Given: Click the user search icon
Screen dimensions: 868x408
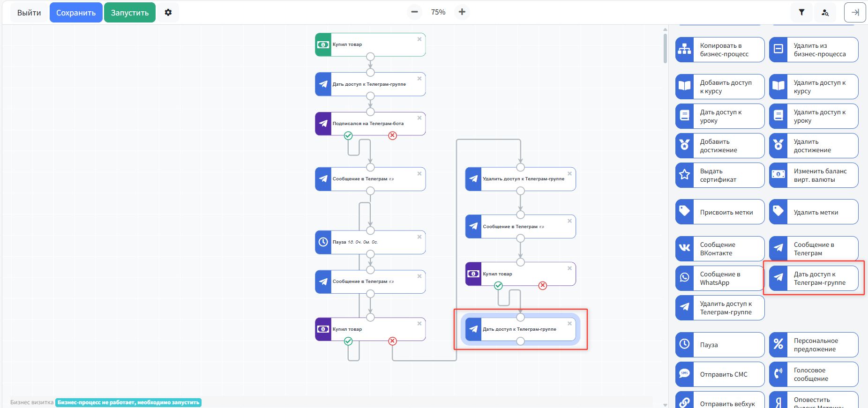Looking at the screenshot, I should pyautogui.click(x=825, y=13).
